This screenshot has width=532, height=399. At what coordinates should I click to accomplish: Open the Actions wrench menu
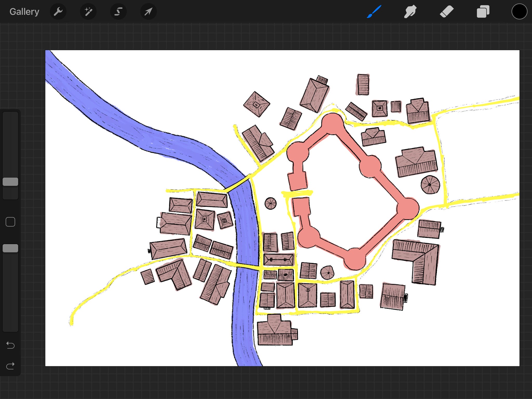coord(58,12)
